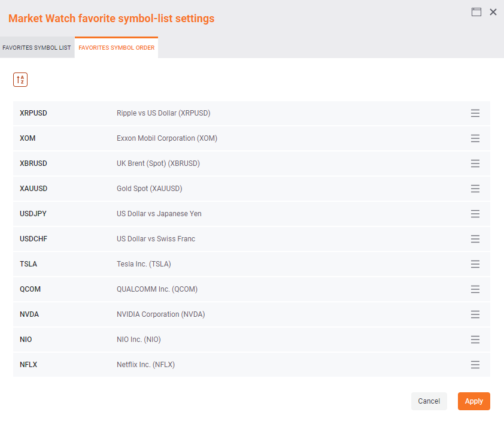Image resolution: width=504 pixels, height=424 pixels.
Task: Select the TSLA symbol name
Action: (x=28, y=264)
